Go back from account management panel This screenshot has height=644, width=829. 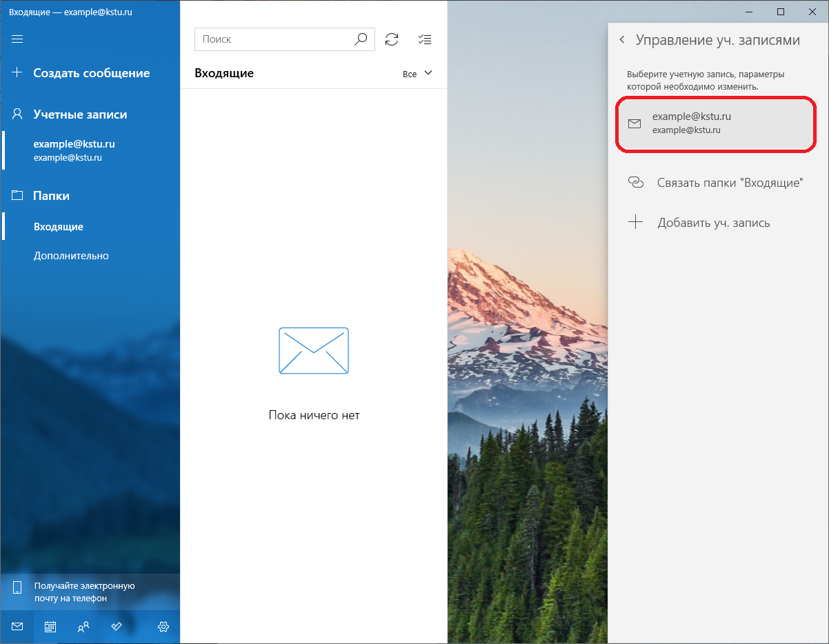pos(622,40)
